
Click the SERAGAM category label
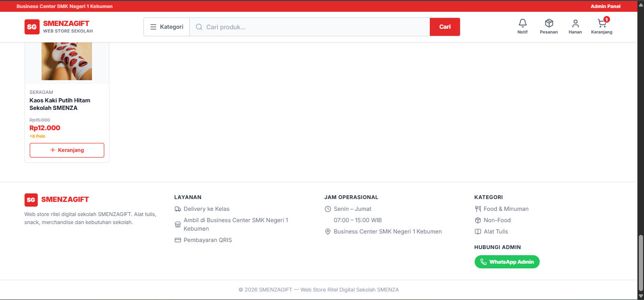(42, 92)
